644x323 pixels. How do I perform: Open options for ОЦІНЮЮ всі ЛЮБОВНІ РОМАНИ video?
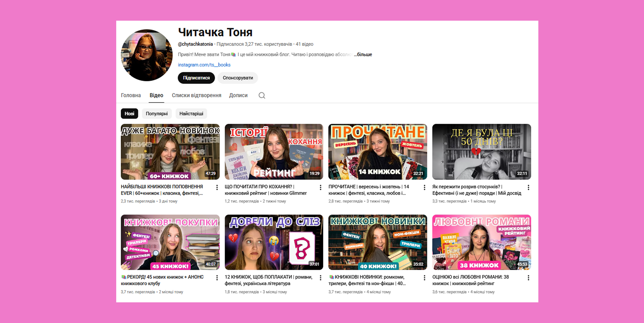click(x=528, y=278)
